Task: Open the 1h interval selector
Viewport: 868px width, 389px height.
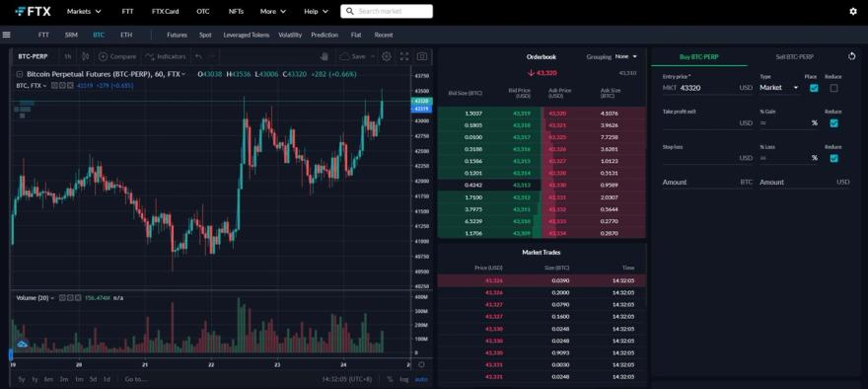Action: (67, 56)
